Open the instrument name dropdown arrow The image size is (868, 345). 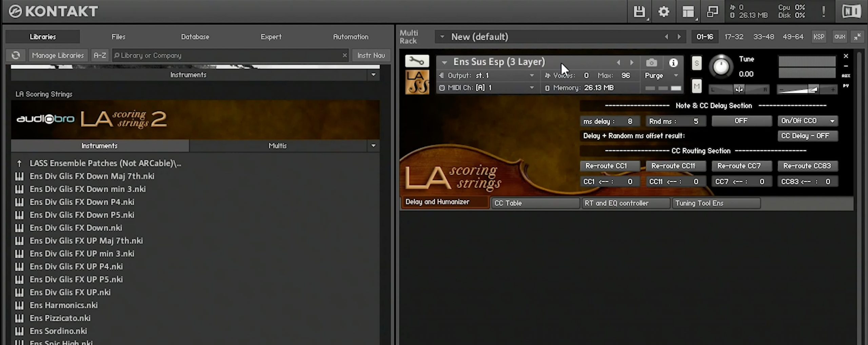(444, 62)
